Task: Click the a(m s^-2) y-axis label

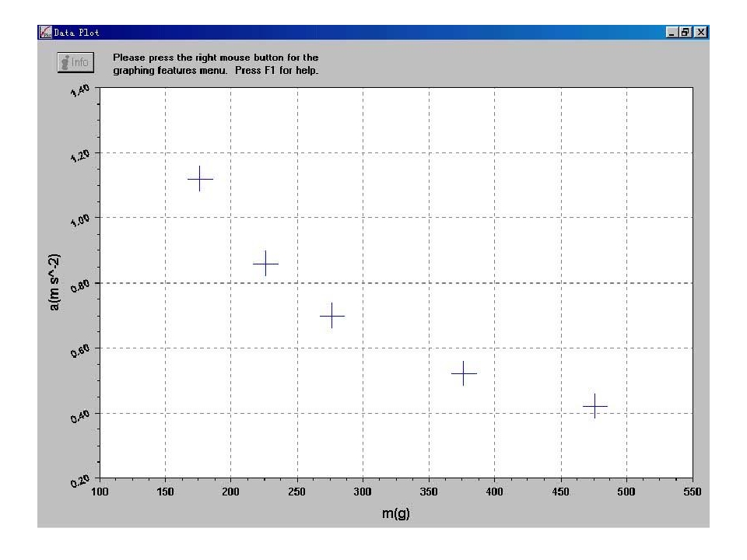Action: [x=55, y=282]
